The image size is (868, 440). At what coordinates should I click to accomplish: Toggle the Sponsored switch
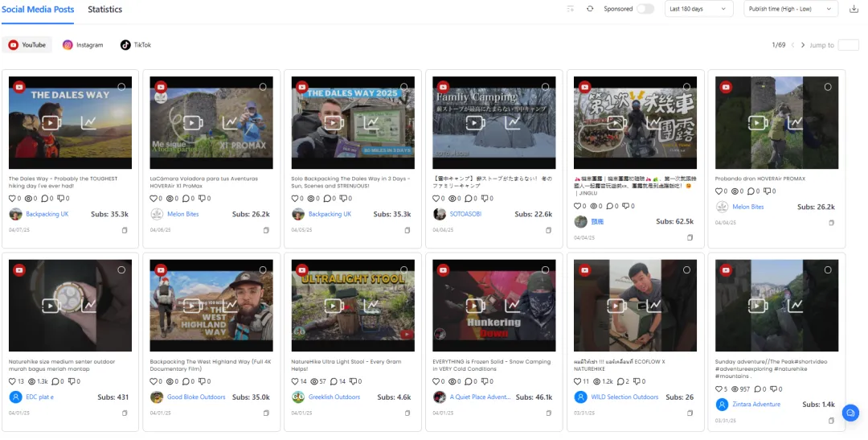[x=645, y=9]
